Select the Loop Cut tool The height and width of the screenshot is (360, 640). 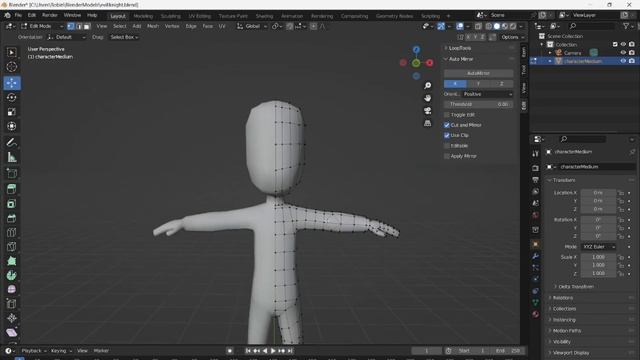[x=11, y=232]
